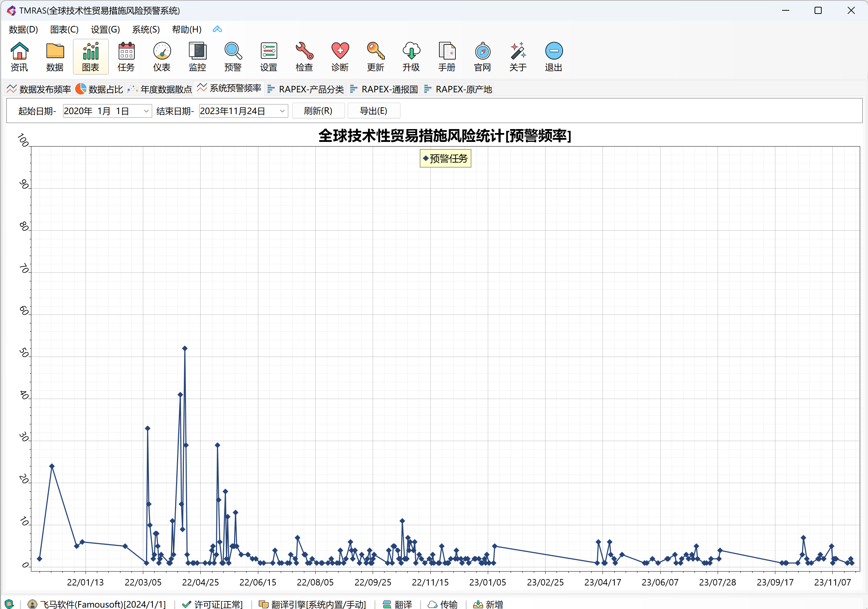Click the 许可证 checkmark status icon
The image size is (868, 609).
(x=186, y=604)
